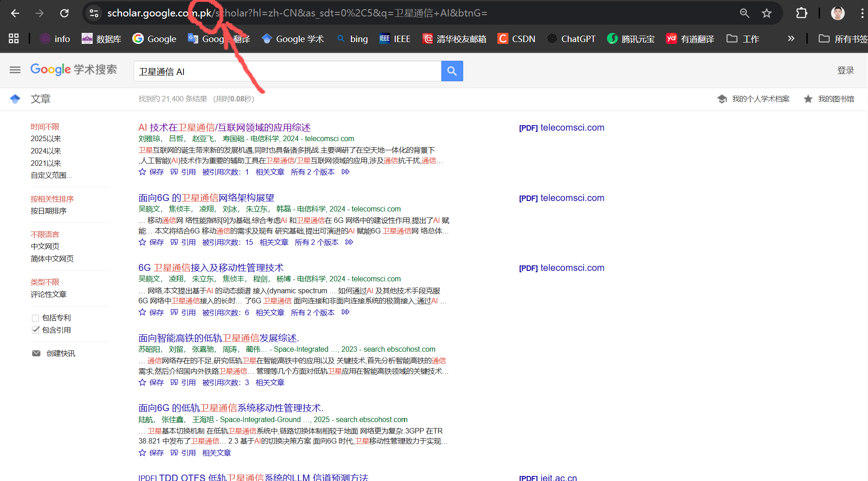This screenshot has width=868, height=481.
Task: Show only 评论性文章
Action: (48, 294)
